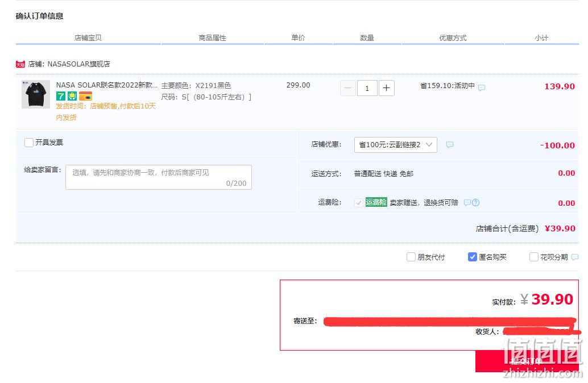Click the orange credit card badge icon
The width and height of the screenshot is (588, 383).
85,96
